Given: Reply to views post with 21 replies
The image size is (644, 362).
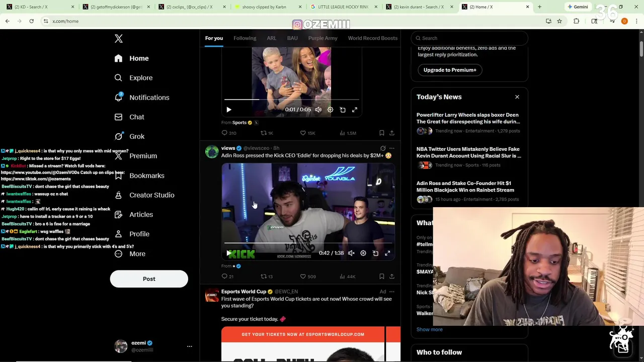Looking at the screenshot, I should click(x=227, y=277).
